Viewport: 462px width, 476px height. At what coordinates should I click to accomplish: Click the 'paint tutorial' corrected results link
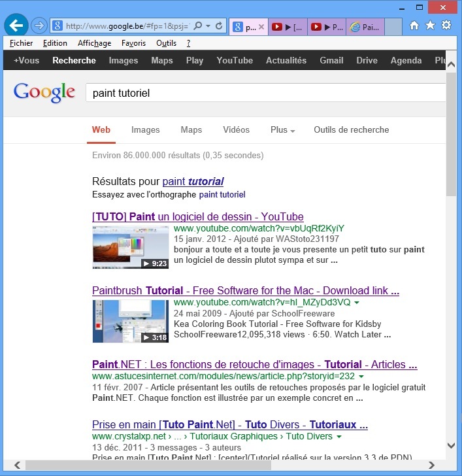(x=193, y=182)
